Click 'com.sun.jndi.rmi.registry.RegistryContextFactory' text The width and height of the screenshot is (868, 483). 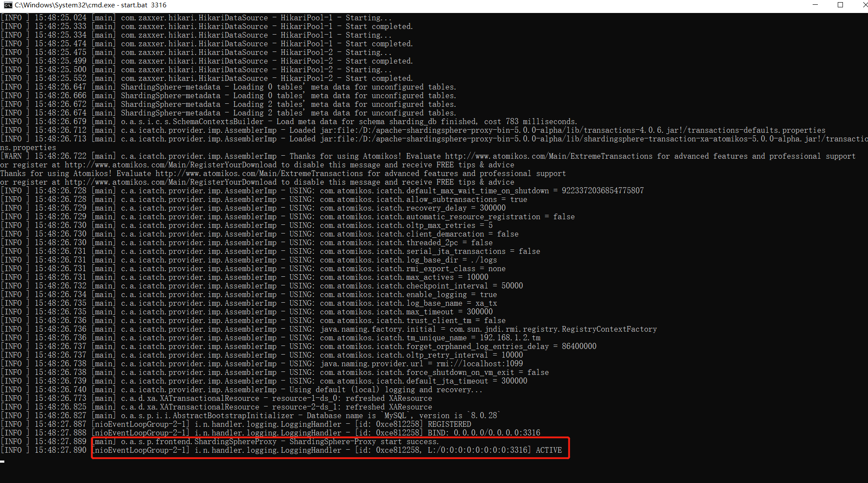[x=553, y=329]
